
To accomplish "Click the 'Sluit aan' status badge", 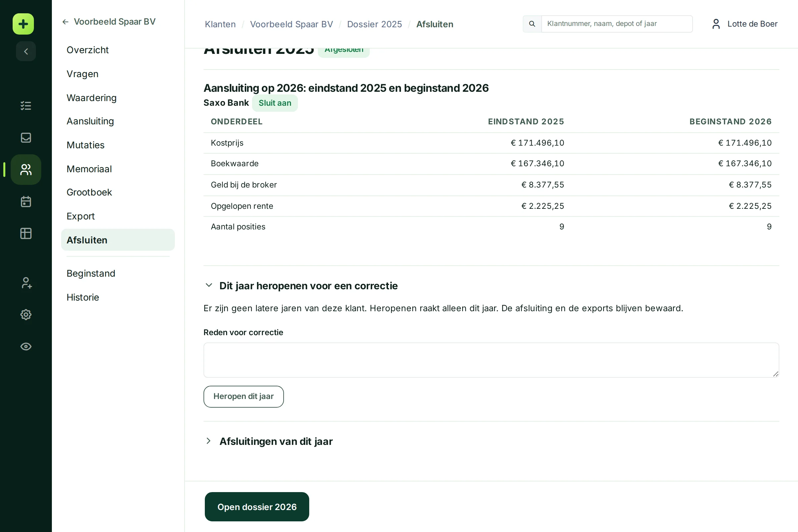I will 275,103.
